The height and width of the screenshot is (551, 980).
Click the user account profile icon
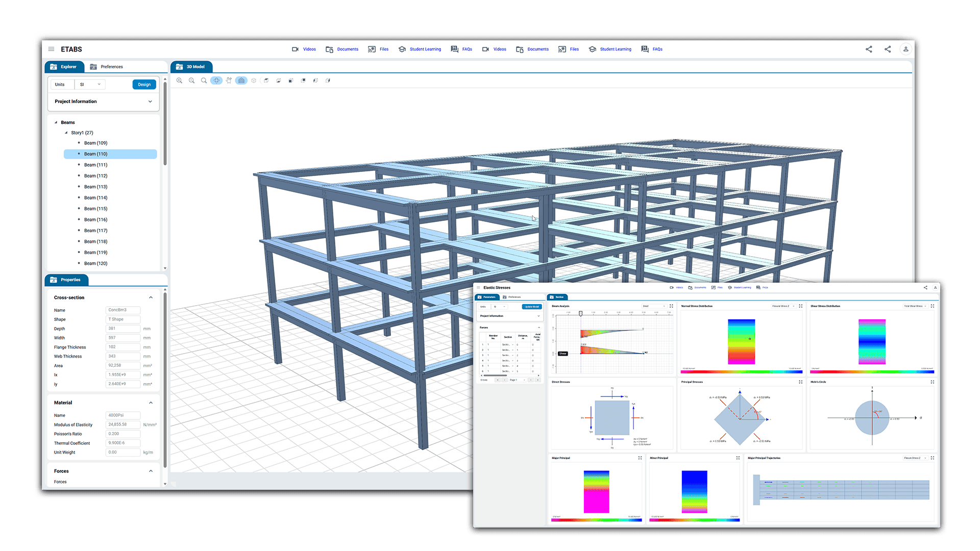coord(905,49)
